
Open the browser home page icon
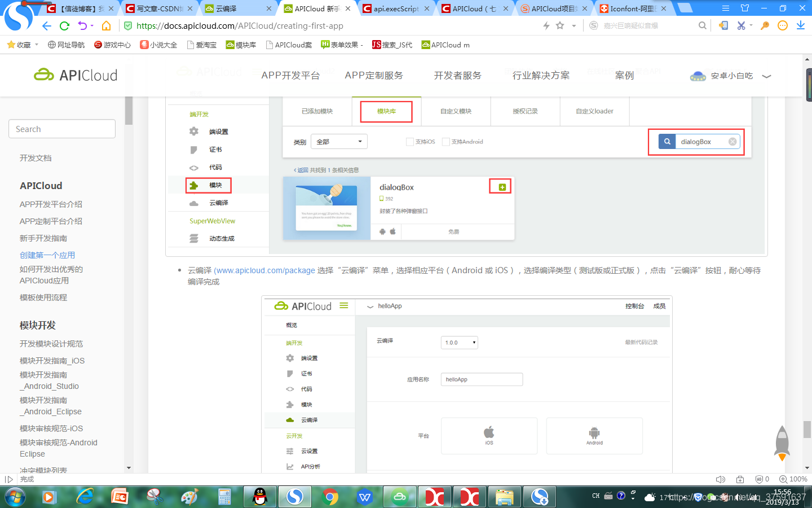click(x=106, y=26)
